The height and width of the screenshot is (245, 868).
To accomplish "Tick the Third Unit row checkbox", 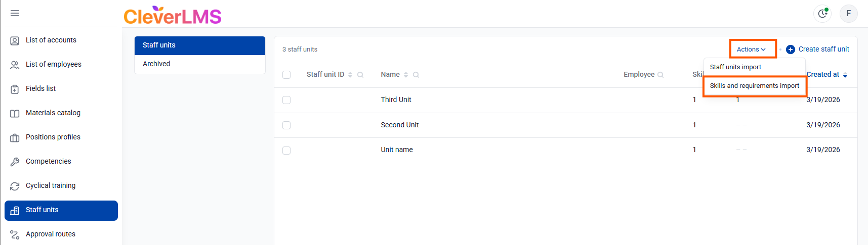I will (x=286, y=100).
